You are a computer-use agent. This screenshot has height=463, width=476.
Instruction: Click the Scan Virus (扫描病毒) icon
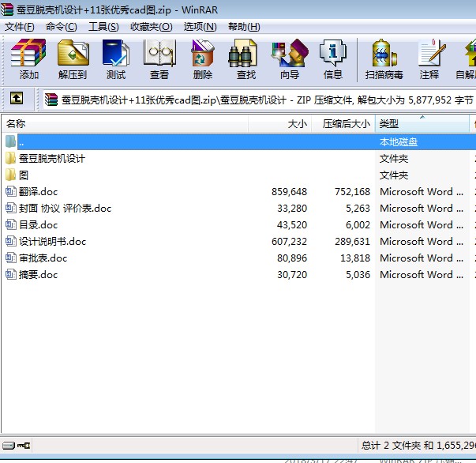click(384, 53)
